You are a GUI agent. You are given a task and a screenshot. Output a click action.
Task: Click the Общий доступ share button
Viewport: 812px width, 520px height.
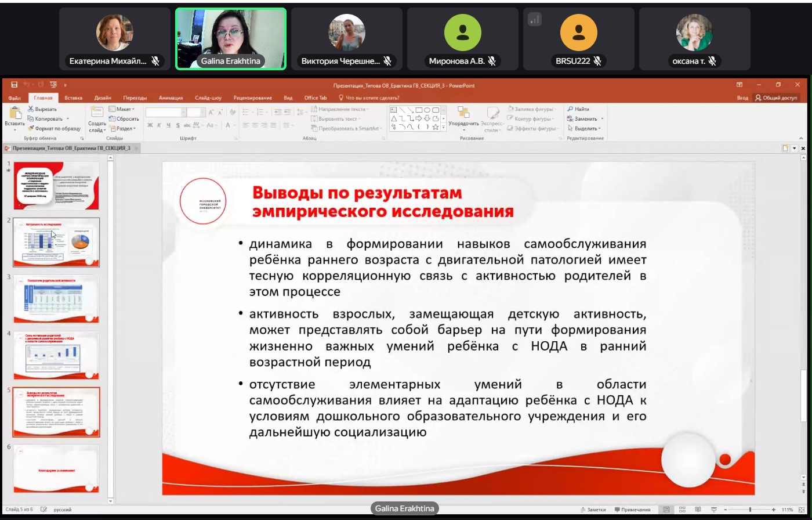tap(776, 98)
